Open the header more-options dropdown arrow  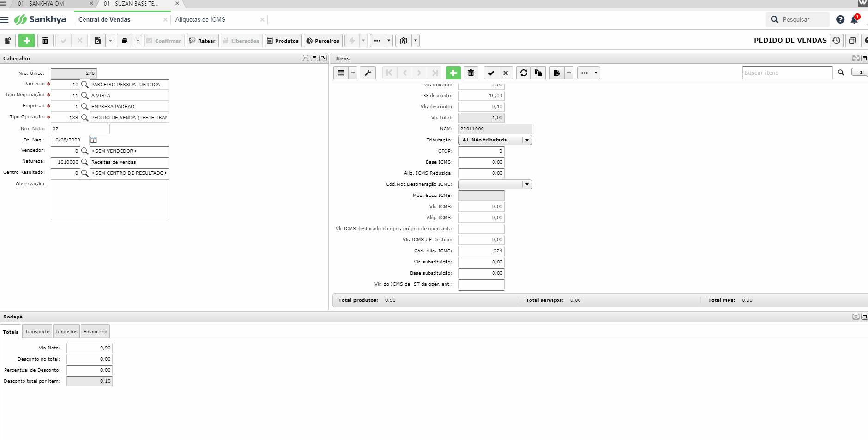tap(389, 41)
